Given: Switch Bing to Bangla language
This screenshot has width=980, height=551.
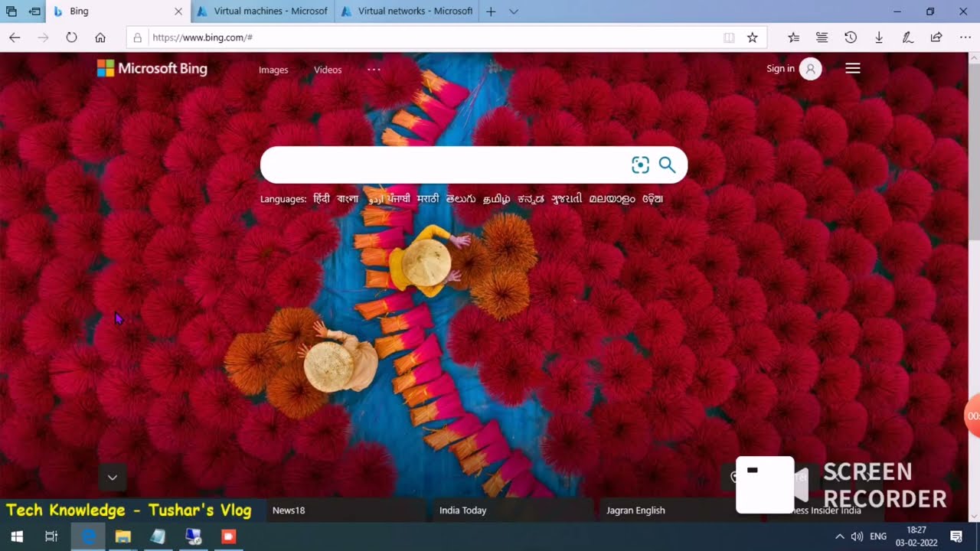Looking at the screenshot, I should pyautogui.click(x=347, y=199).
